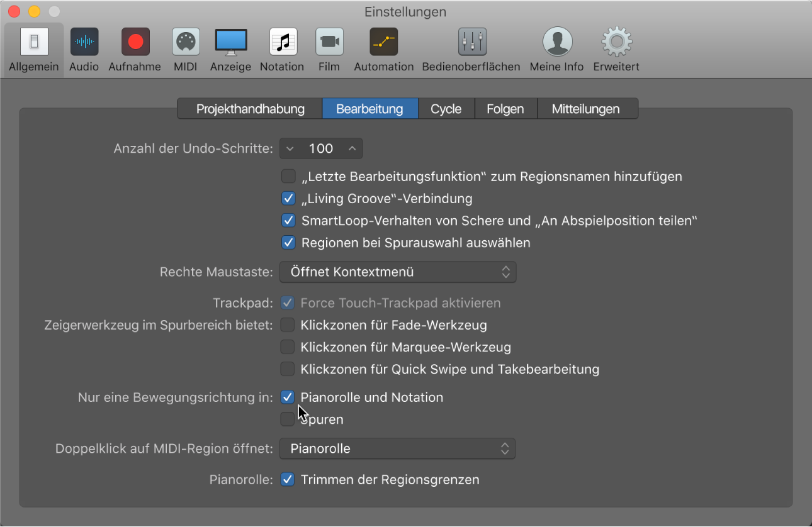Select the Cycle tab

(446, 109)
